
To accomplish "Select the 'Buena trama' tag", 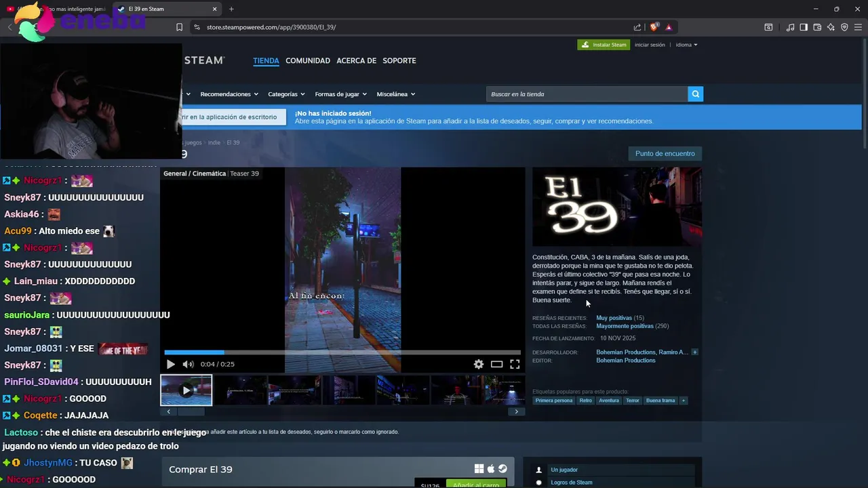I will (660, 401).
